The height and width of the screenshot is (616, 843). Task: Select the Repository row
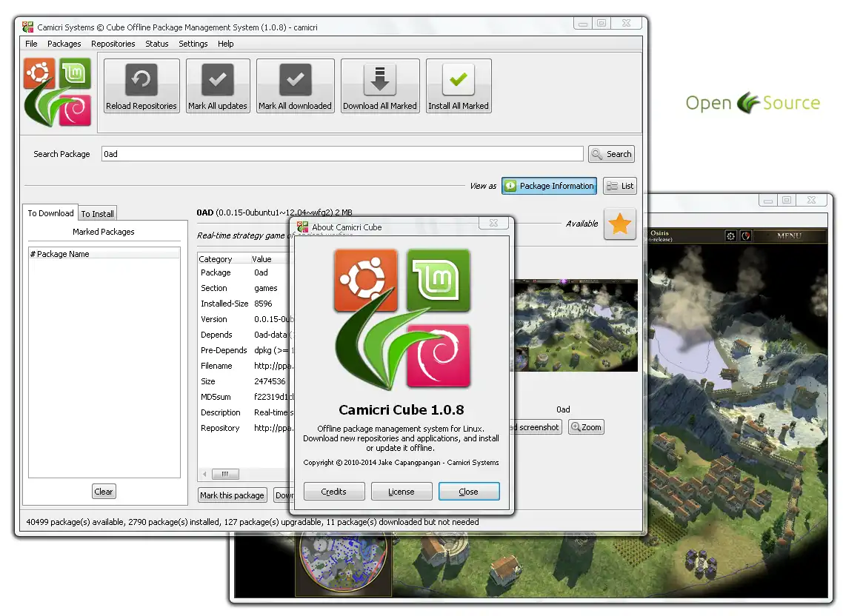(244, 428)
